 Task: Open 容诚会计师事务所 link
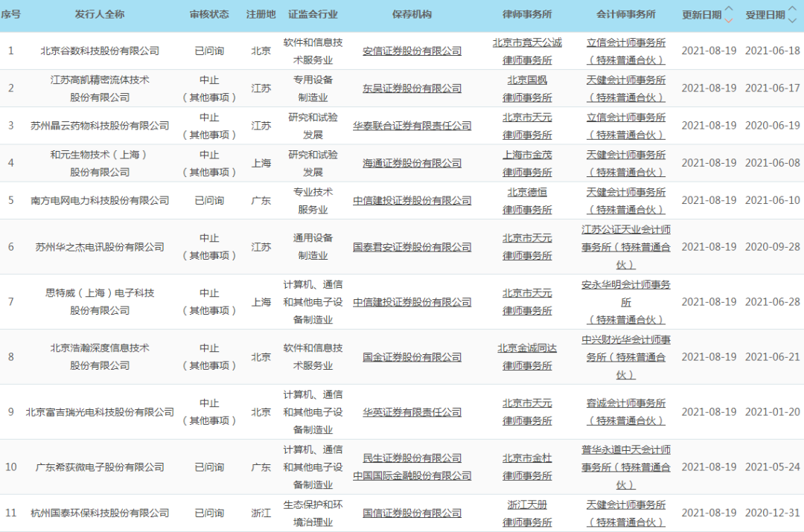click(626, 412)
